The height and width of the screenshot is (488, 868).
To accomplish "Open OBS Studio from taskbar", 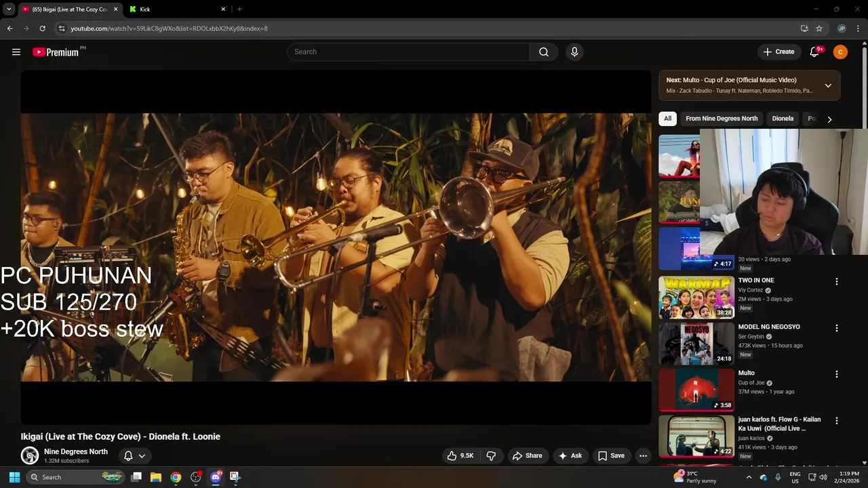I will coord(196,477).
